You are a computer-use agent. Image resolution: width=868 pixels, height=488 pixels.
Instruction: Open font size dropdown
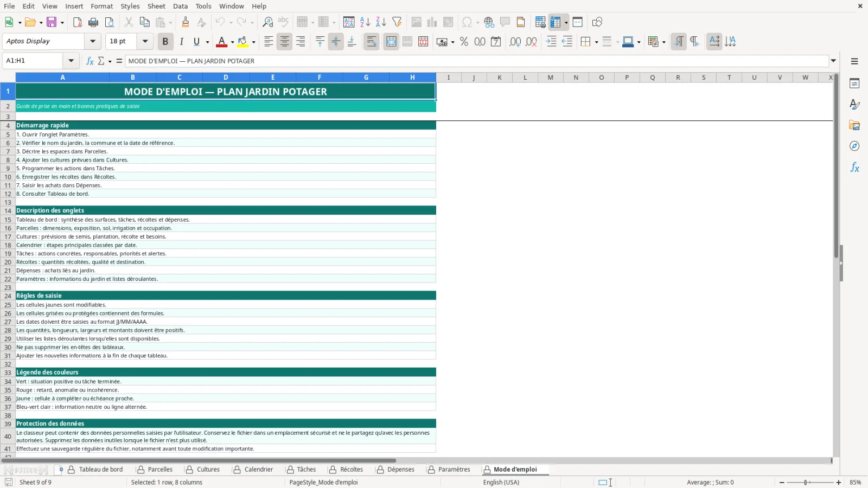tap(145, 41)
